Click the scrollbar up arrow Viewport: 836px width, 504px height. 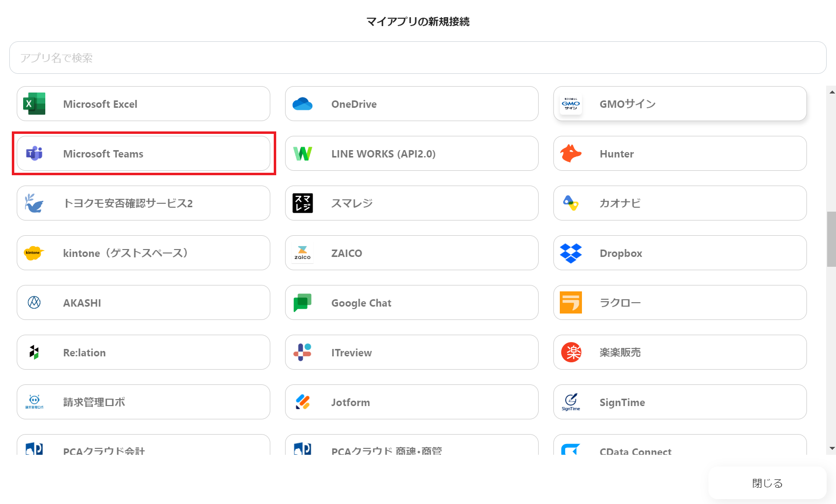[832, 92]
